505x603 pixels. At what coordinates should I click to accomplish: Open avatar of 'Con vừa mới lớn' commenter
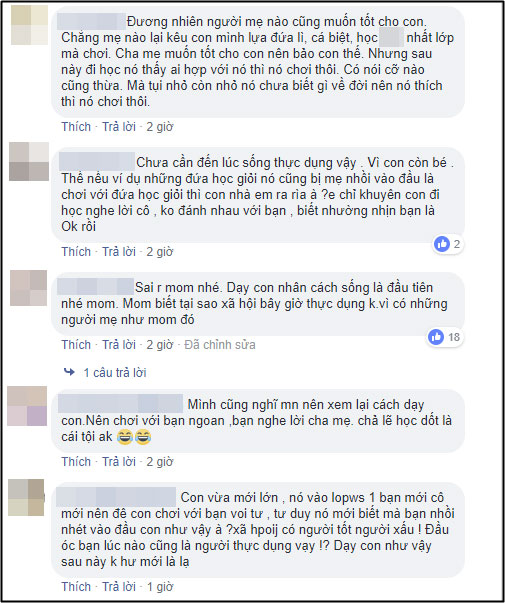pos(26,497)
